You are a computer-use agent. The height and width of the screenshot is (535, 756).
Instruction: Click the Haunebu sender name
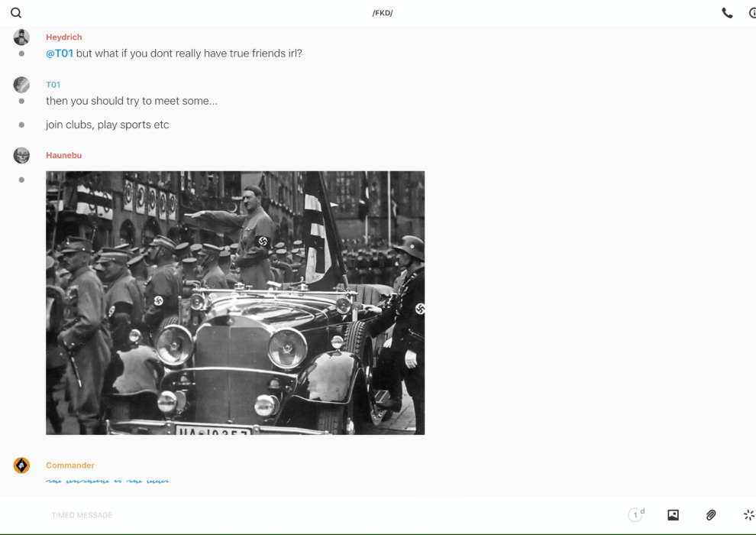63,156
